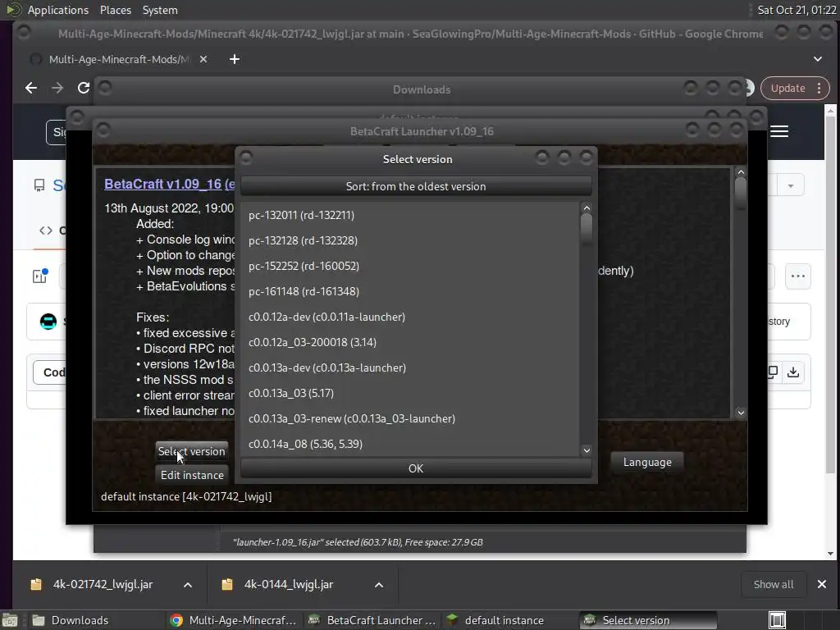Screen dimensions: 840x630
Task: Switch to Chrome Multi-Age-Minecraft taskbar item
Action: coord(233,620)
